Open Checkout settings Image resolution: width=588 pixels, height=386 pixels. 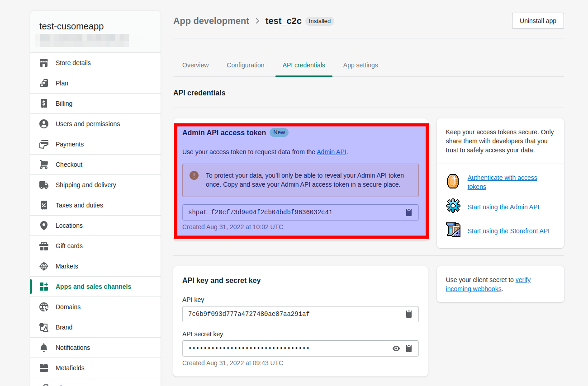click(x=95, y=165)
